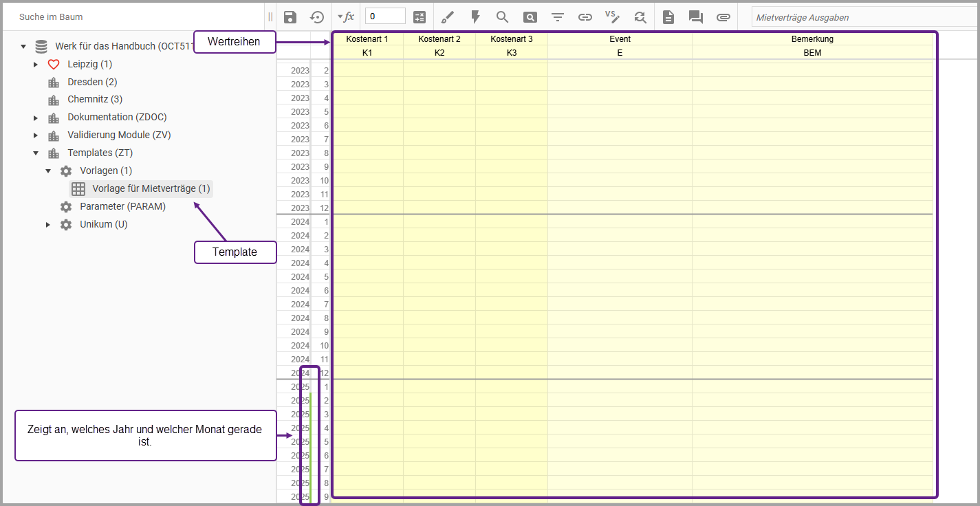Image resolution: width=980 pixels, height=506 pixels.
Task: Click the search-in-document toolbar icon
Action: tap(530, 16)
